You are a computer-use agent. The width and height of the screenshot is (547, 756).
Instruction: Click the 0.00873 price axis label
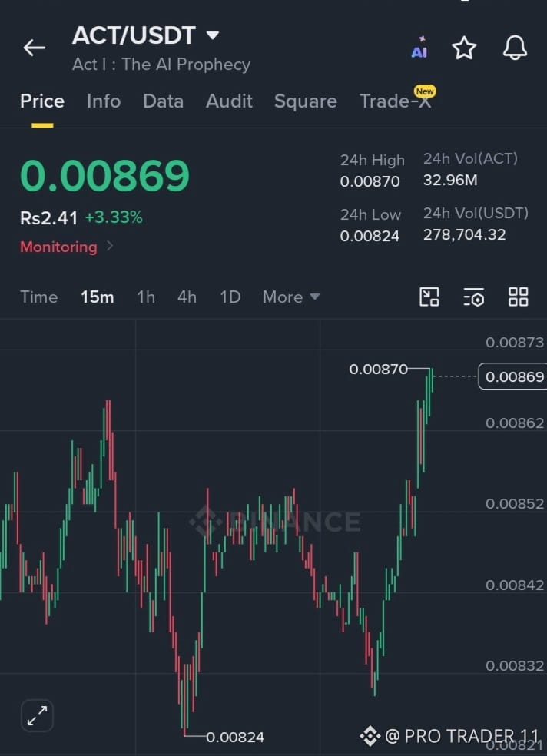(514, 343)
